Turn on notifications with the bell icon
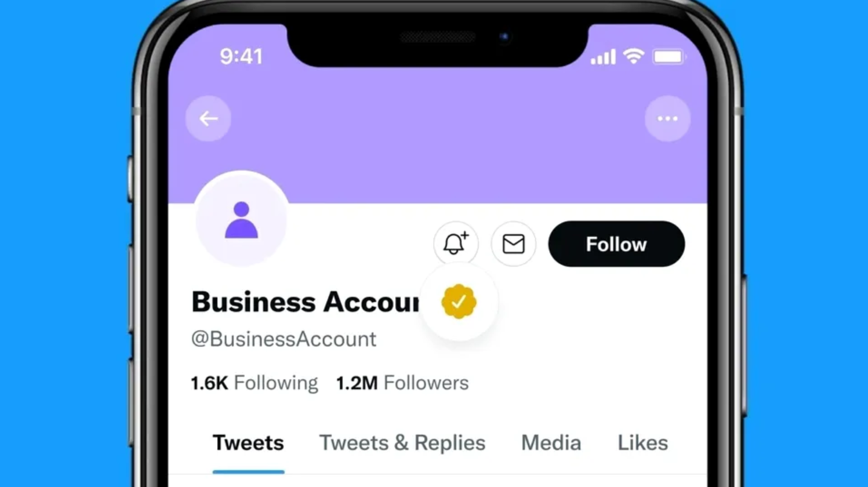 coord(455,244)
